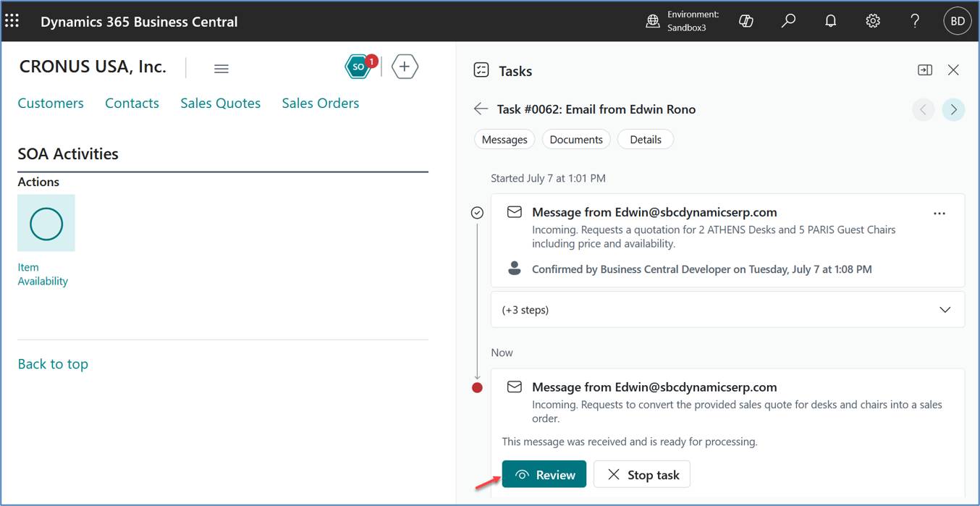The image size is (980, 506).
Task: Open the settings gear
Action: point(873,21)
